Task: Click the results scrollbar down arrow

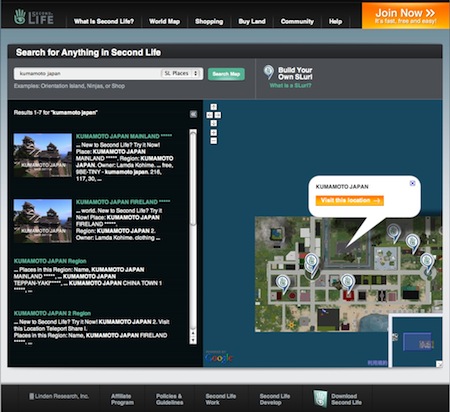Action: pos(193,340)
